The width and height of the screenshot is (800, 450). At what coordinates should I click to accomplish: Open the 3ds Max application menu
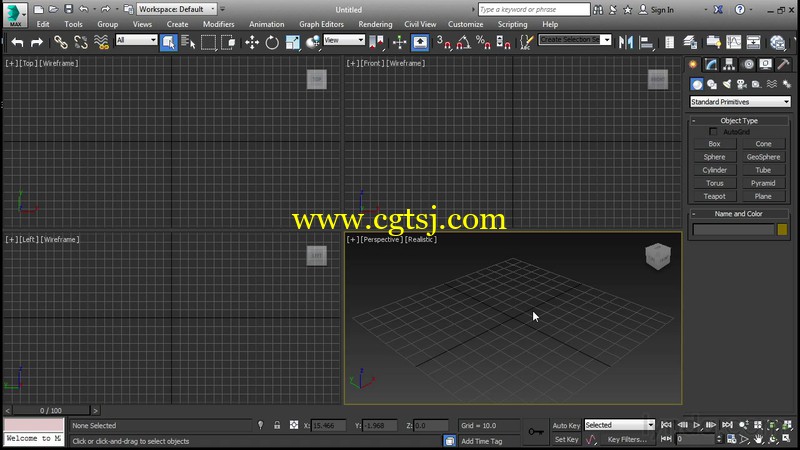click(15, 14)
